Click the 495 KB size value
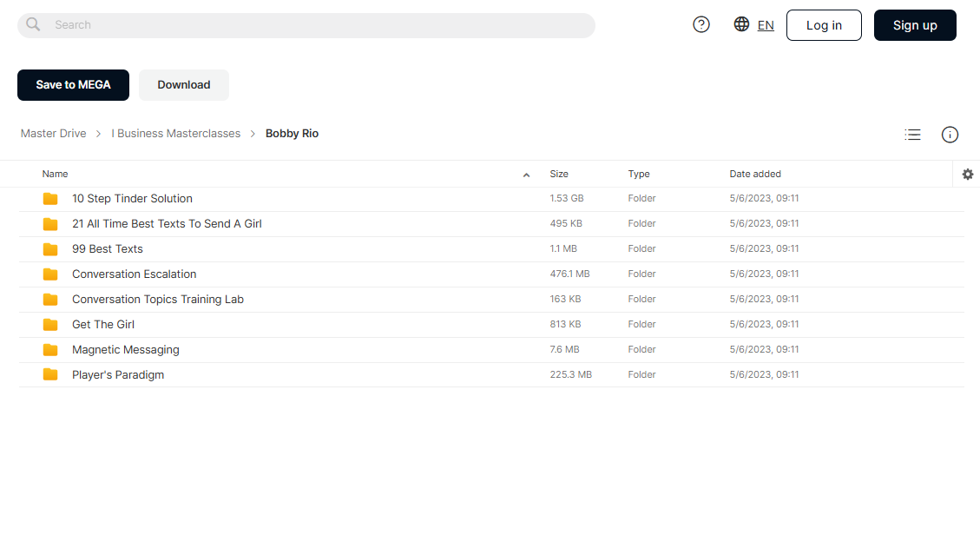980x555 pixels. click(x=566, y=223)
